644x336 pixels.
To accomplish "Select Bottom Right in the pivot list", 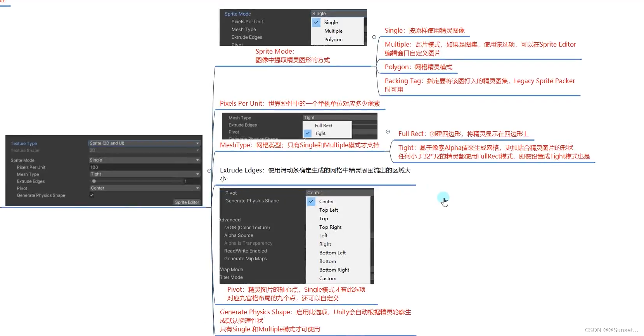I will click(x=338, y=270).
